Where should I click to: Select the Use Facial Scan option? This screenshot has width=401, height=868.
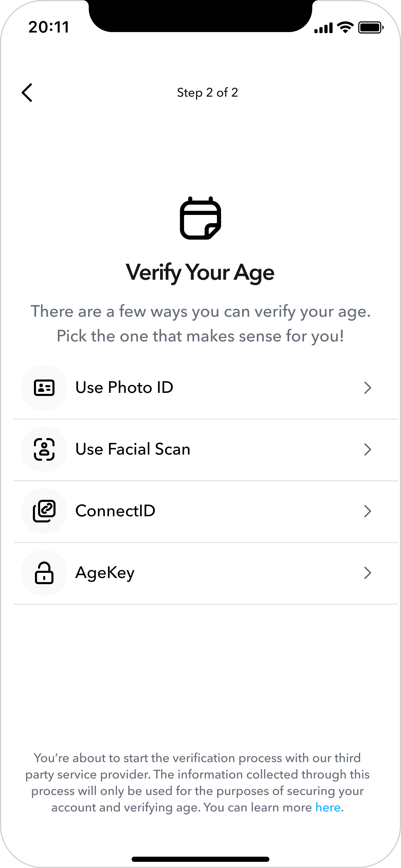point(133,449)
